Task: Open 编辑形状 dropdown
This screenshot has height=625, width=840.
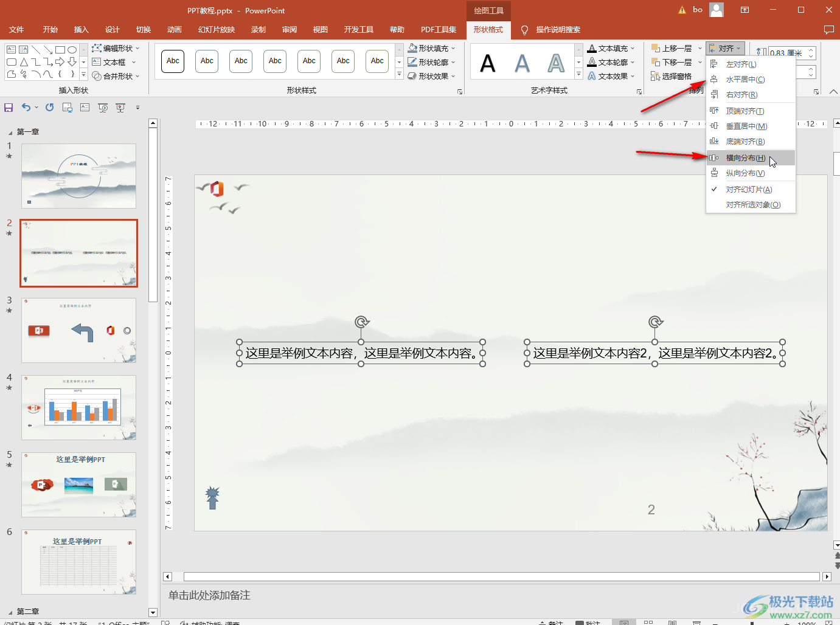Action: coord(116,48)
